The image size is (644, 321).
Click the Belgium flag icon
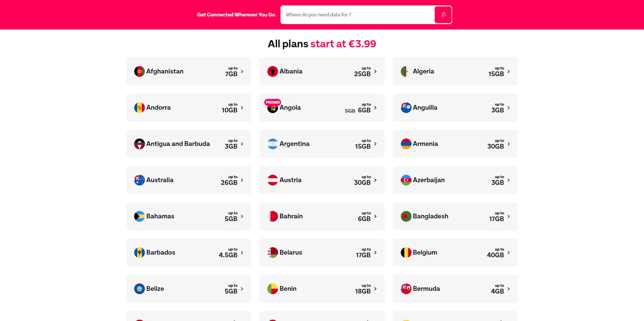[406, 253]
